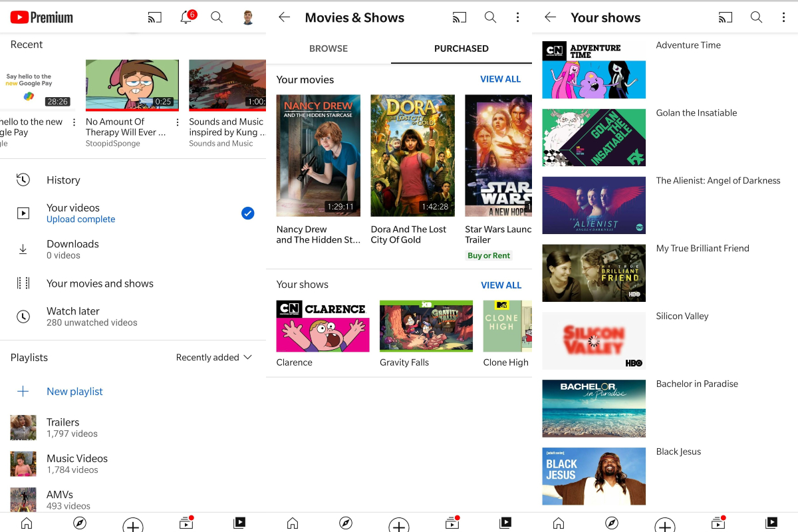The height and width of the screenshot is (532, 798).
Task: Open Clone High show thumbnail
Action: [507, 326]
